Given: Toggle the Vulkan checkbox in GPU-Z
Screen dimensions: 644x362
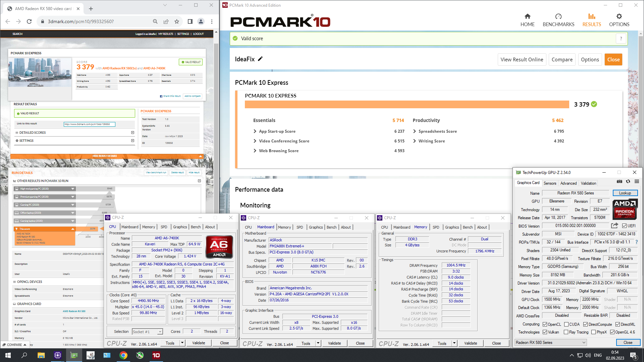Looking at the screenshot, I should (x=545, y=332).
